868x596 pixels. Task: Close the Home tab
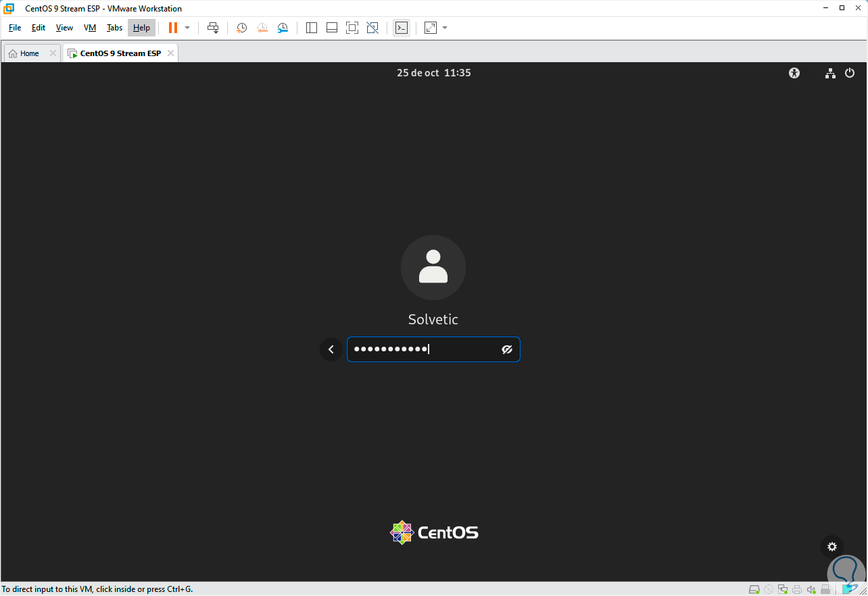coord(53,53)
